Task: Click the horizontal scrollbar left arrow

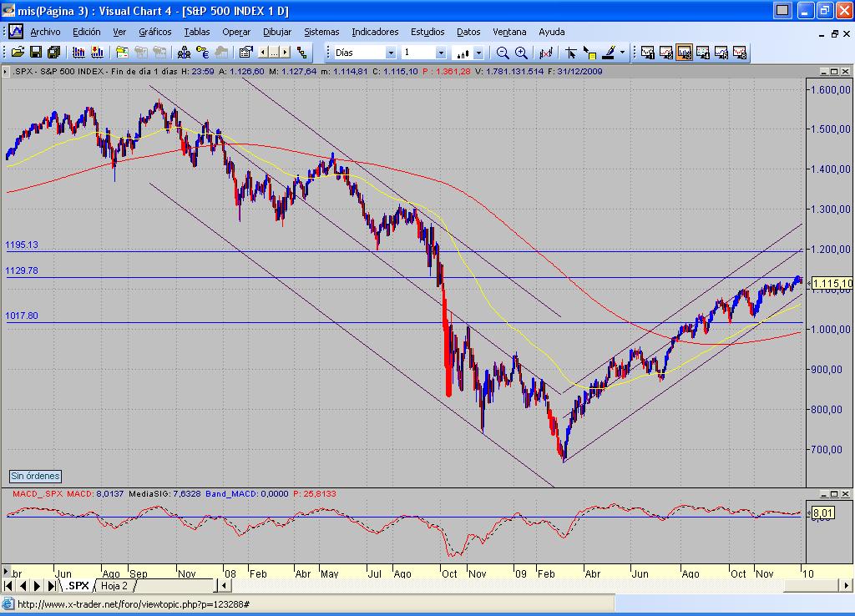Action: (224, 586)
